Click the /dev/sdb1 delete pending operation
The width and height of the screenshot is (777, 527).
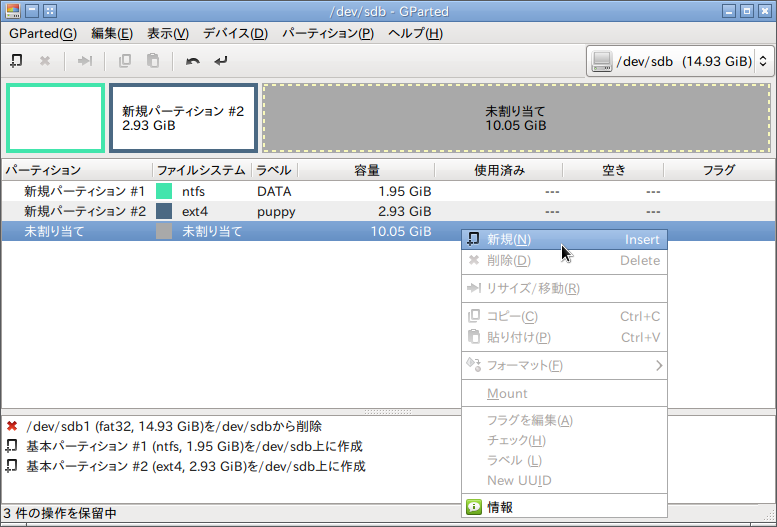click(173, 426)
